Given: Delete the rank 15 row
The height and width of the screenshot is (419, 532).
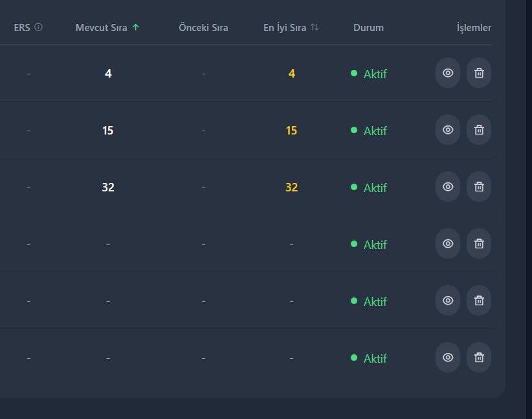Looking at the screenshot, I should (479, 130).
